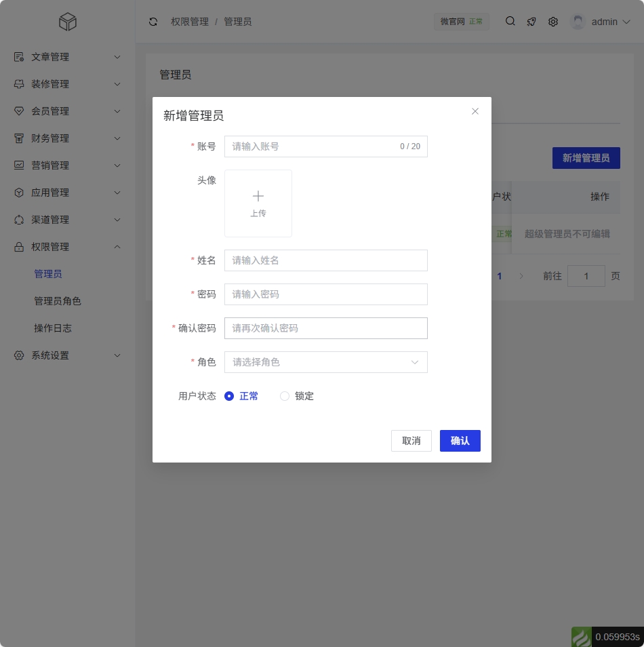Collapse the 权限管理 sidebar menu
This screenshot has width=644, height=647.
coord(68,247)
